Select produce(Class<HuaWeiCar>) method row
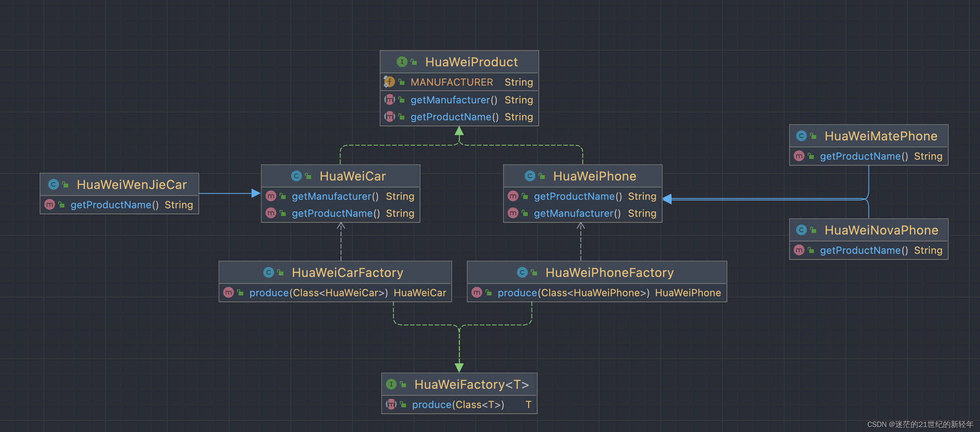Viewport: 980px width, 432px height. (335, 292)
